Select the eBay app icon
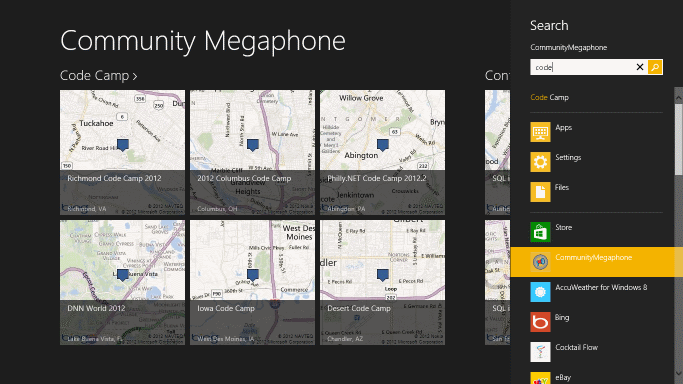The width and height of the screenshot is (683, 384). 540,378
